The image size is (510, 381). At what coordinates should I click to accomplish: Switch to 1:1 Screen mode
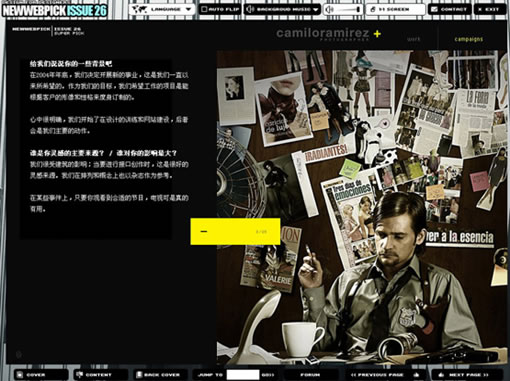pos(395,9)
